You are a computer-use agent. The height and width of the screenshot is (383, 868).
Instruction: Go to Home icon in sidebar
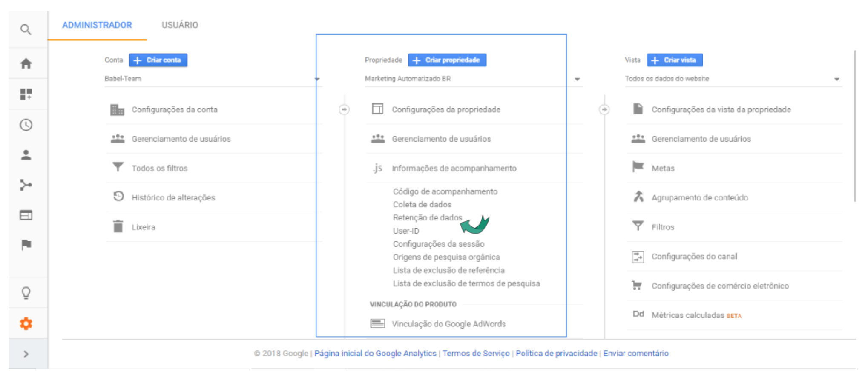click(26, 63)
